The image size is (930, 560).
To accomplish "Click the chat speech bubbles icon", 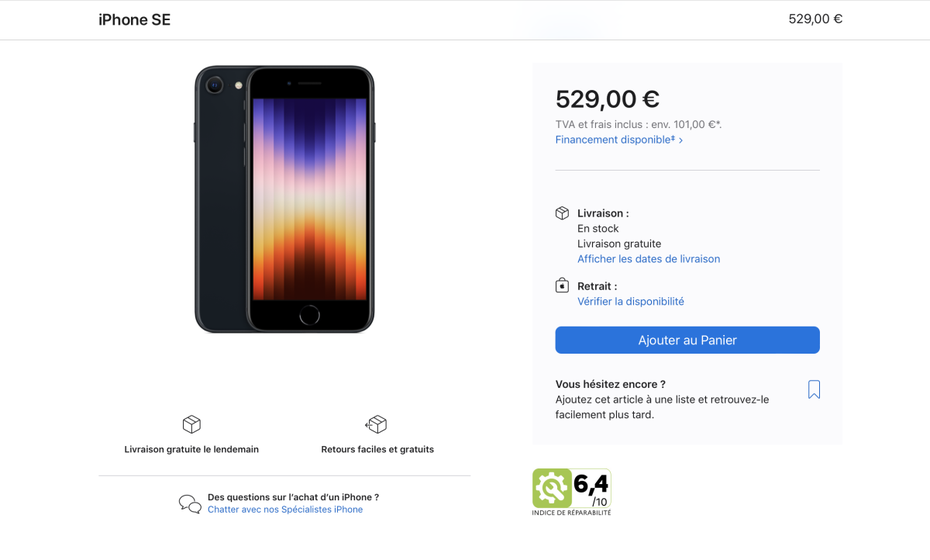I will pos(190,504).
